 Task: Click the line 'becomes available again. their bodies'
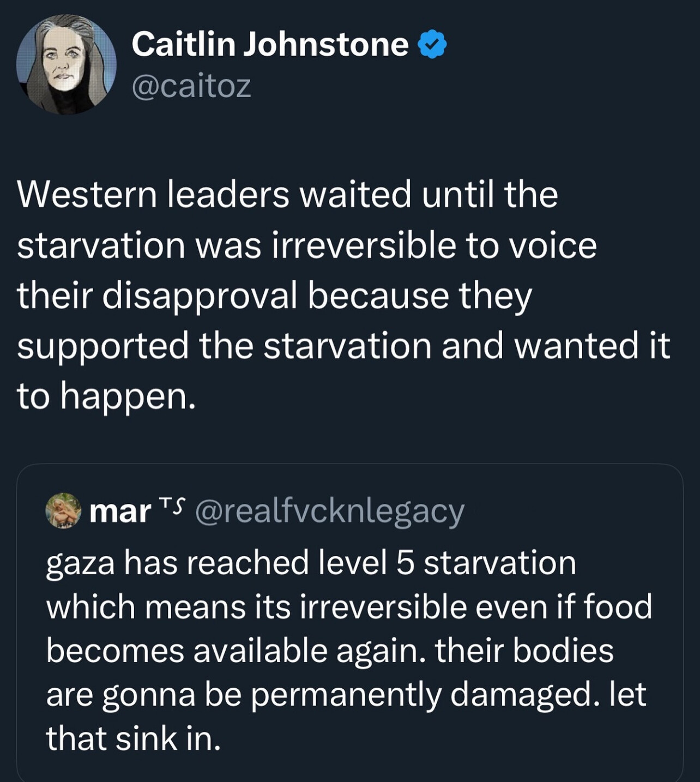[330, 651]
